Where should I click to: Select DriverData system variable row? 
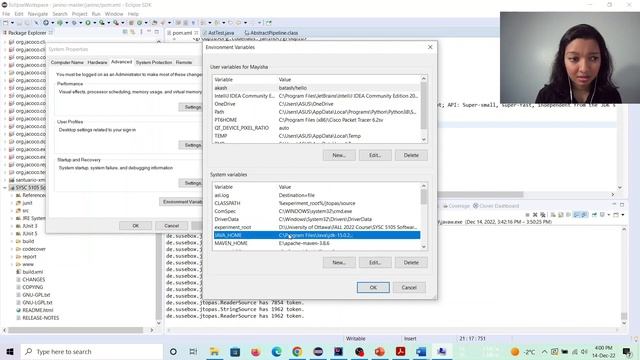(x=317, y=219)
